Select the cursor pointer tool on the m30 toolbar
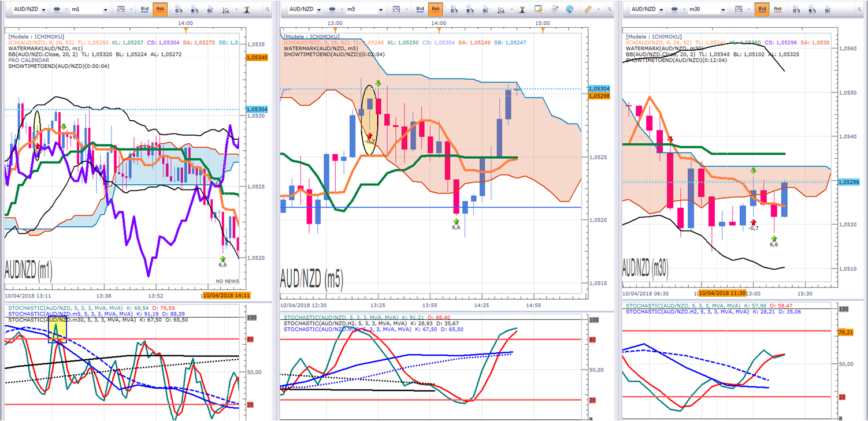Viewport: 868px width, 421px height. point(828,9)
